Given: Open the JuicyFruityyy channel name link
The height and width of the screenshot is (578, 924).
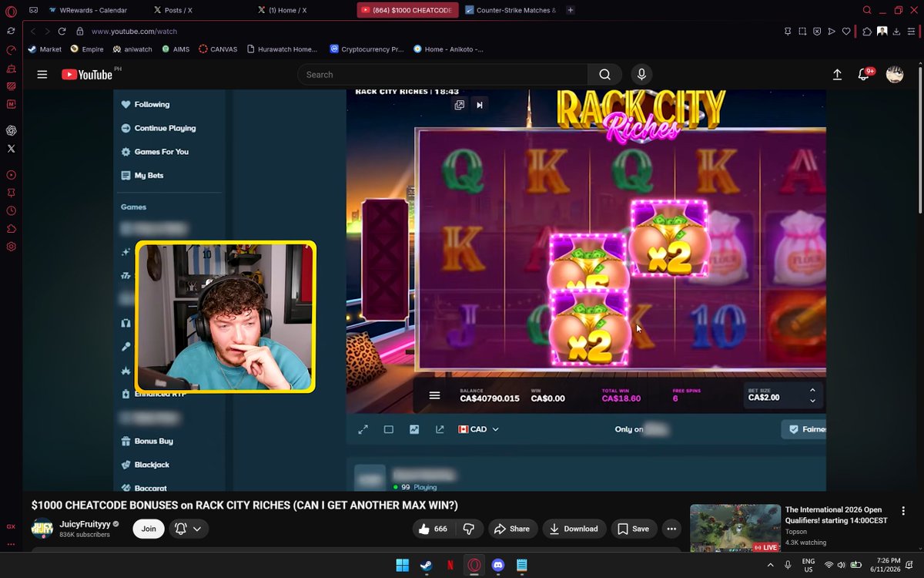Looking at the screenshot, I should point(85,524).
